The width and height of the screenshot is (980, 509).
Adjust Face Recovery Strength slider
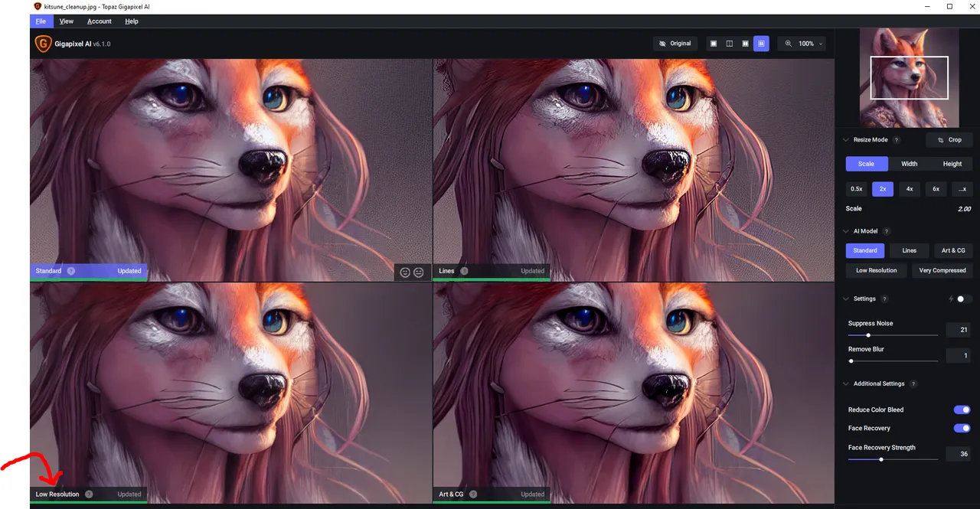point(893,459)
